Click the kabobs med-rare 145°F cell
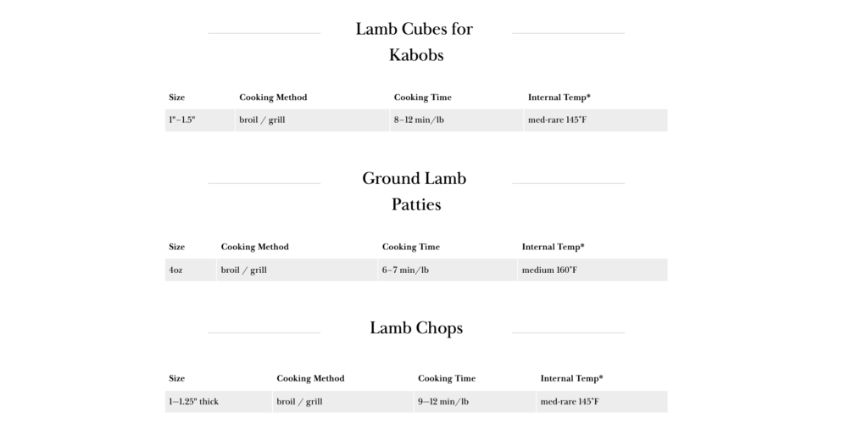Image resolution: width=868 pixels, height=435 pixels. tap(596, 120)
